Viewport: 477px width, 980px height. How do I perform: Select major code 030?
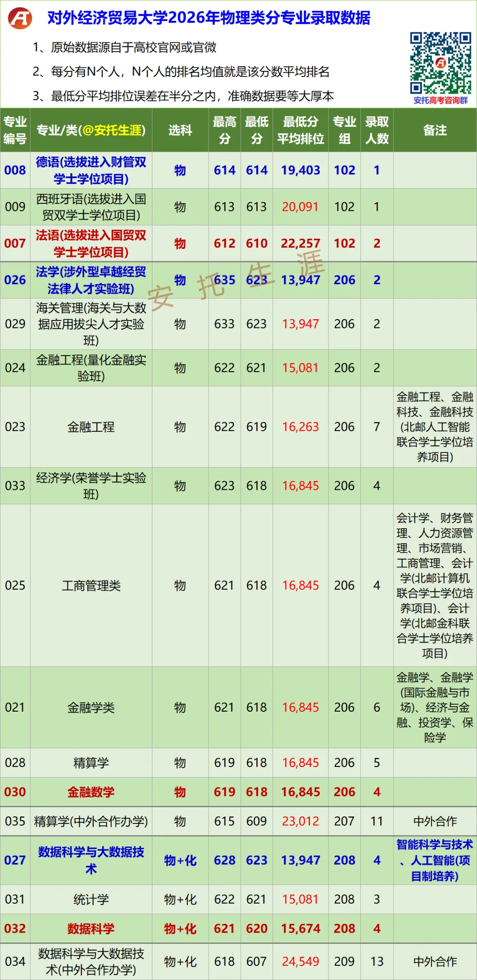(15, 792)
